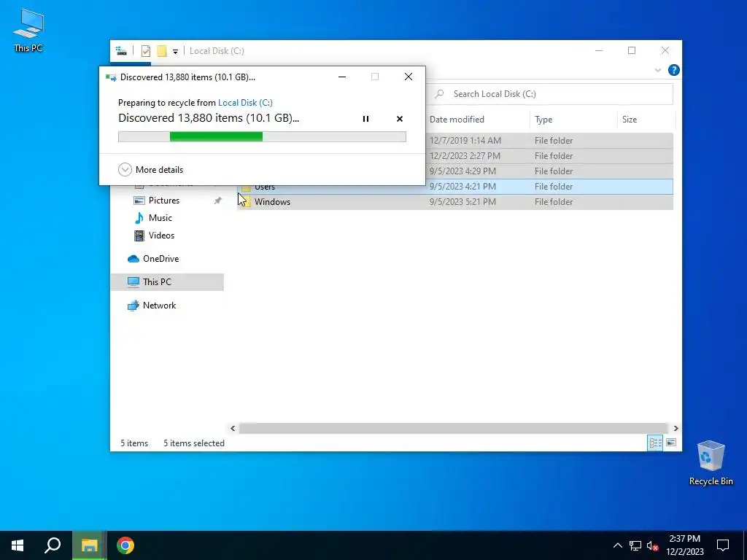Launch Google Chrome from taskbar
This screenshot has height=560, width=747.
point(125,545)
